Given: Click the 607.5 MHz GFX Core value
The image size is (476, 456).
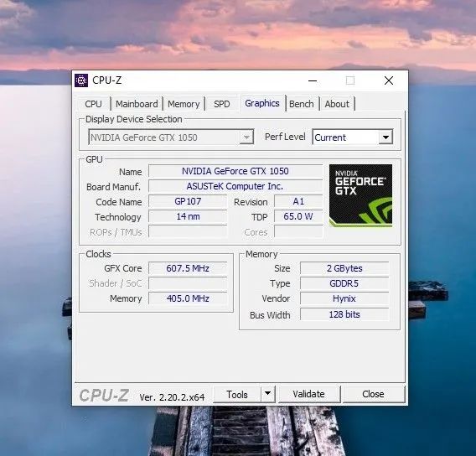Looking at the screenshot, I should click(x=188, y=268).
